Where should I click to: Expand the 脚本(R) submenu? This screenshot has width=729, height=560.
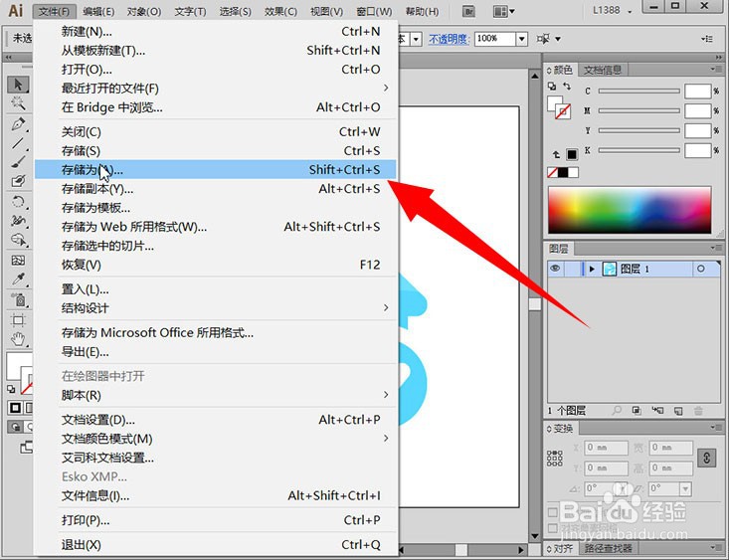point(216,395)
